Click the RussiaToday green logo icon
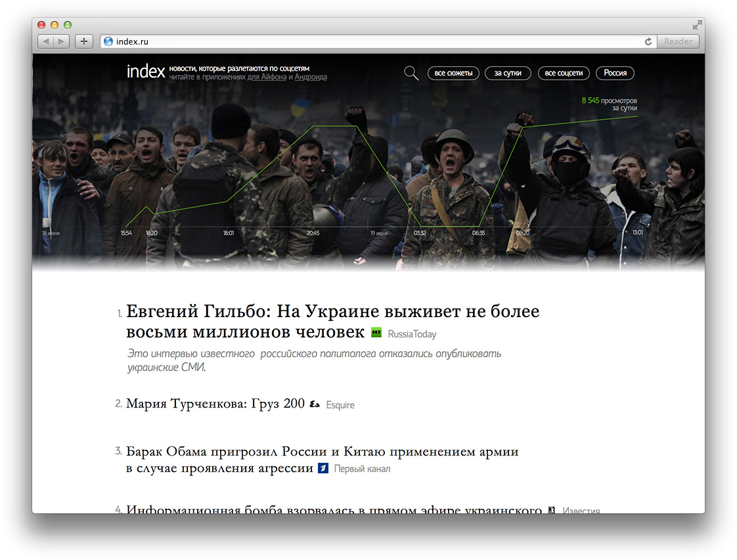737x560 pixels. click(x=376, y=333)
